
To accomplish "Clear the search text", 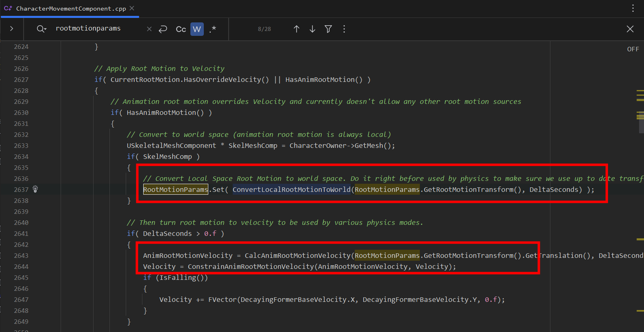I will [149, 29].
